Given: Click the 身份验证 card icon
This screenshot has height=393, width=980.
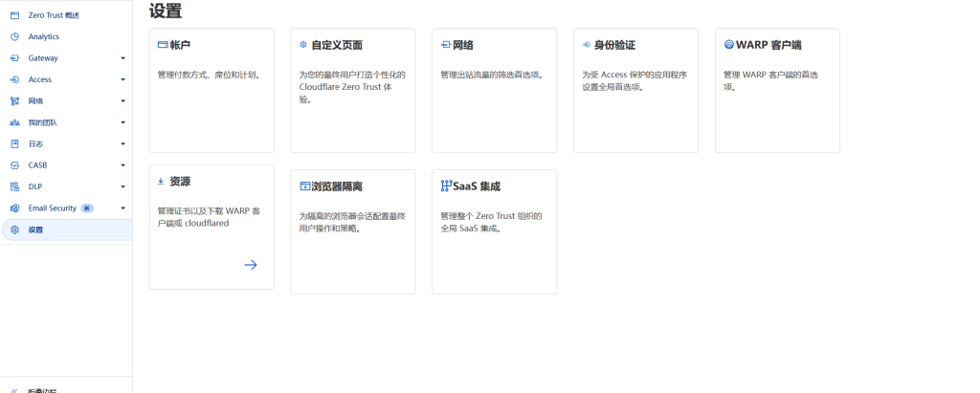Looking at the screenshot, I should point(587,45).
